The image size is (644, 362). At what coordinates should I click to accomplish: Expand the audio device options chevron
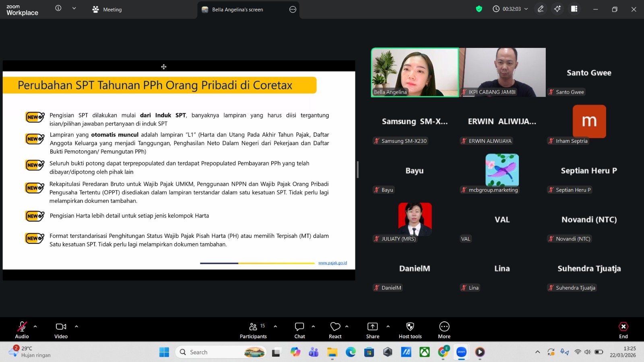click(x=35, y=326)
